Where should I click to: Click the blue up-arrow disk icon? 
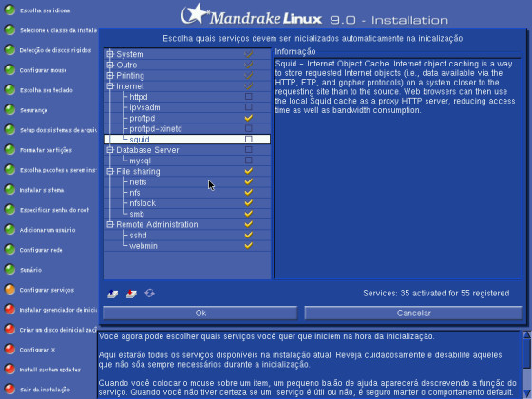pos(113,294)
